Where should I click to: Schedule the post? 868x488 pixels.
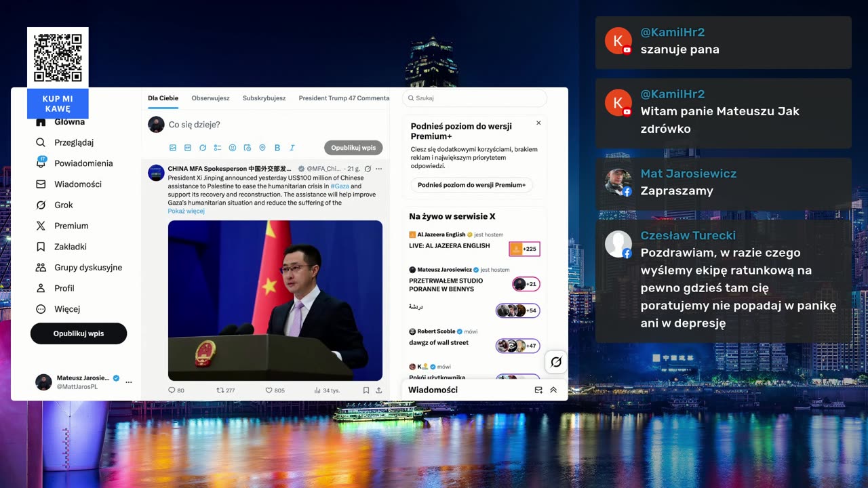(x=248, y=148)
